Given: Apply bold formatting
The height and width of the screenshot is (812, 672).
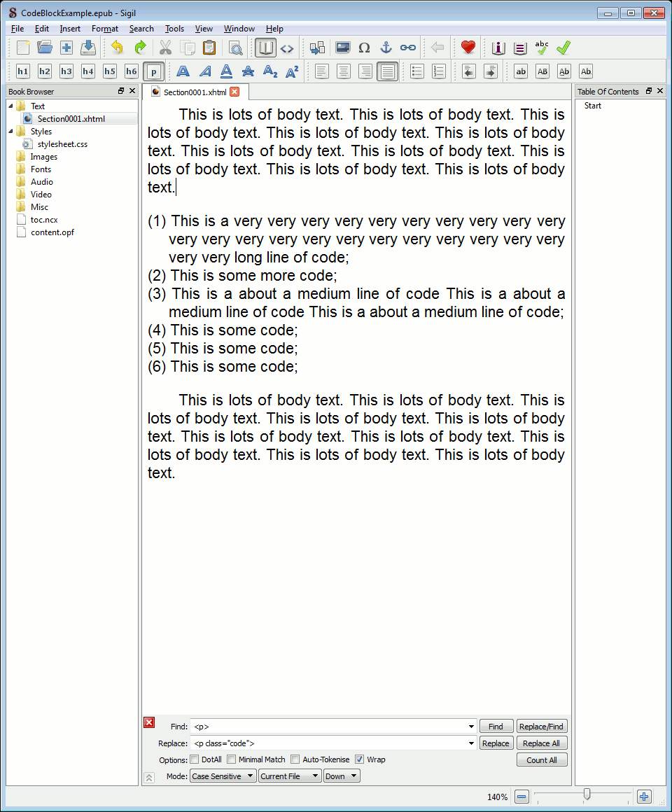Looking at the screenshot, I should pyautogui.click(x=183, y=71).
